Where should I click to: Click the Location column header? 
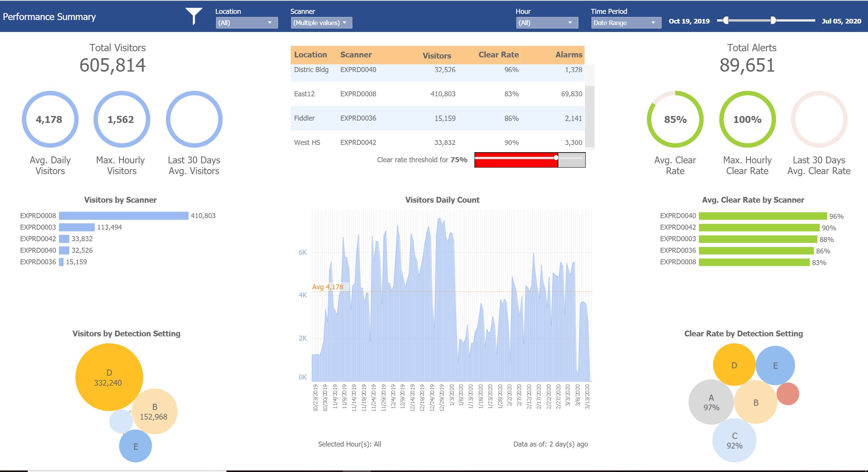click(310, 55)
